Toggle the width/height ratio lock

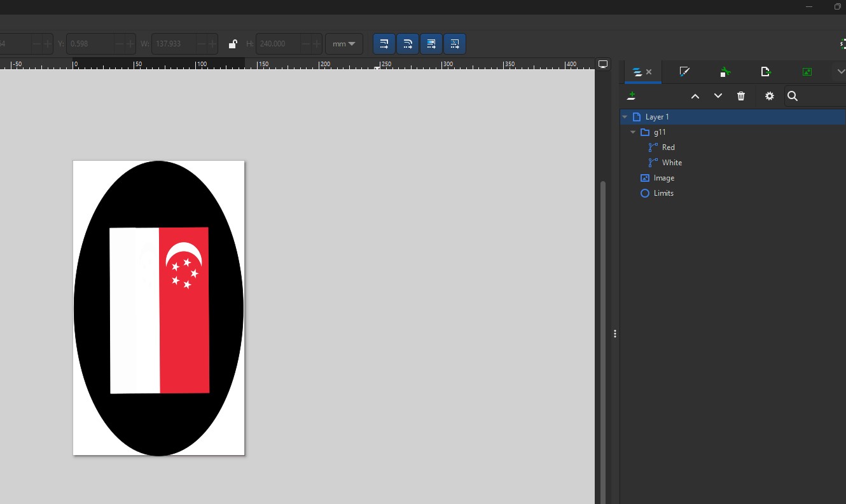233,44
